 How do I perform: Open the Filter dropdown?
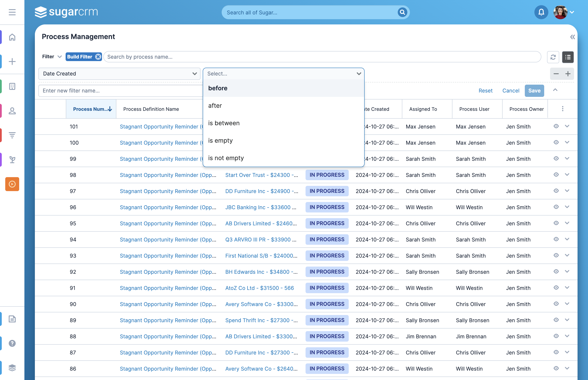click(x=52, y=57)
